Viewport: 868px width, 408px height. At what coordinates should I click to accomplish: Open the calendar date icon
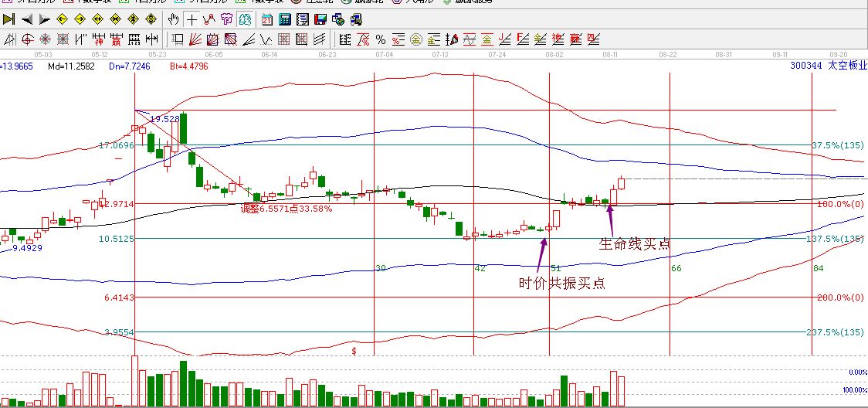(x=267, y=19)
